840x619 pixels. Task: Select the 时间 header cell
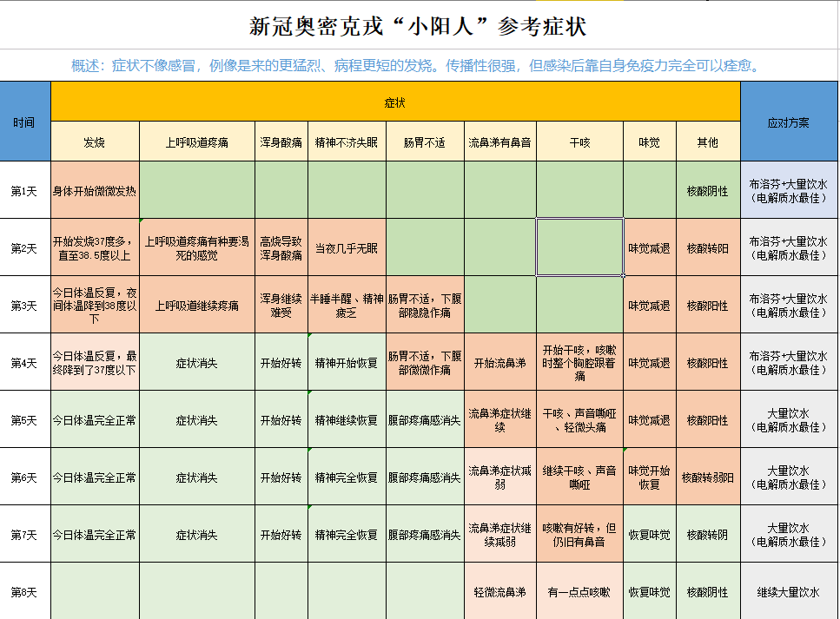click(24, 122)
